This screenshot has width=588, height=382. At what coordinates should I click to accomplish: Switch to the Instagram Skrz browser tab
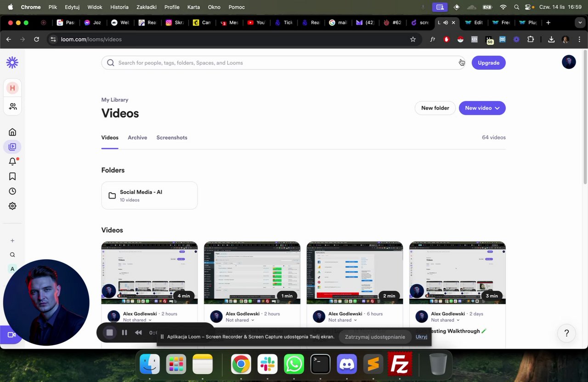pyautogui.click(x=175, y=23)
